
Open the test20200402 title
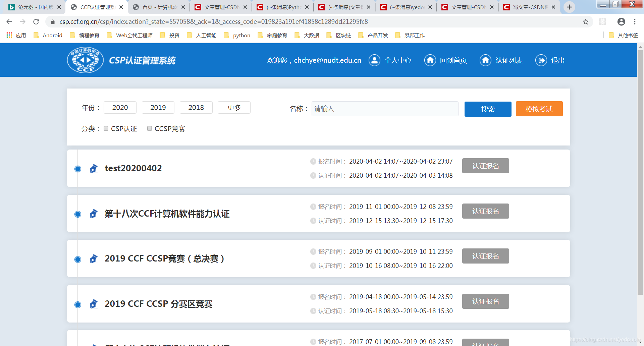coord(133,168)
